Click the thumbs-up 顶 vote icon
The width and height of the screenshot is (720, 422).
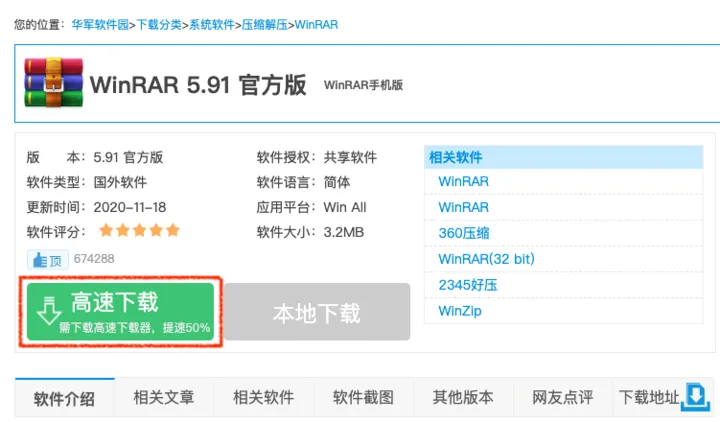[48, 259]
